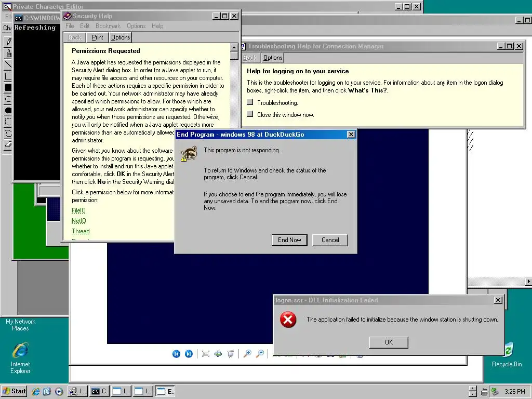Open the Thread permission link

coord(81,231)
